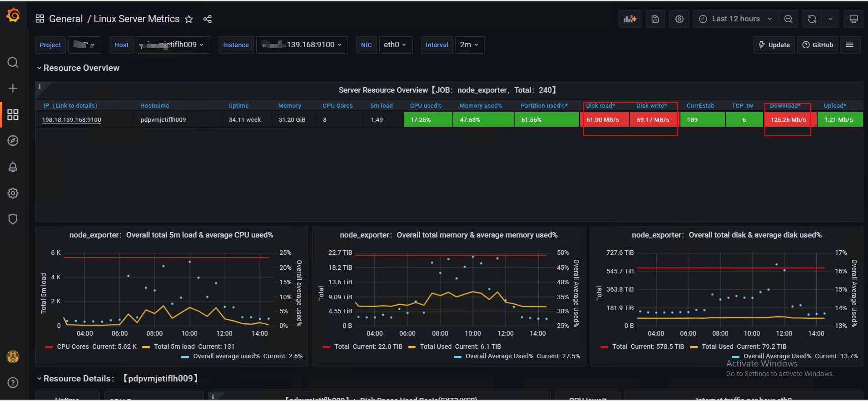
Task: Save dashboard using the disk icon
Action: coord(655,19)
